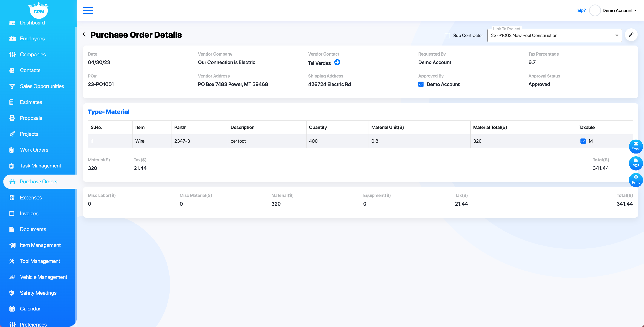Screen dimensions: 644x327
Task: Open Vehicle Management label in sidebar
Action: point(44,277)
